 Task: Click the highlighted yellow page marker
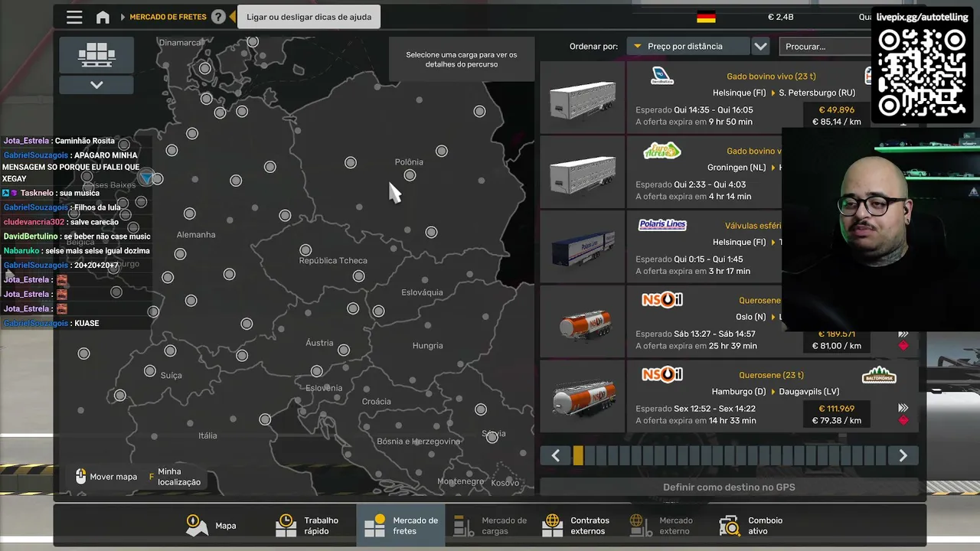pyautogui.click(x=578, y=456)
